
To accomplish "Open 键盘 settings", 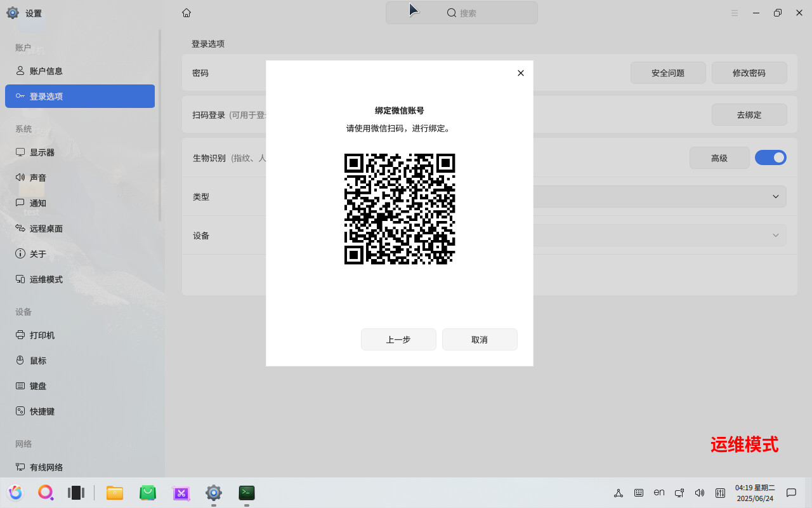I will click(80, 386).
